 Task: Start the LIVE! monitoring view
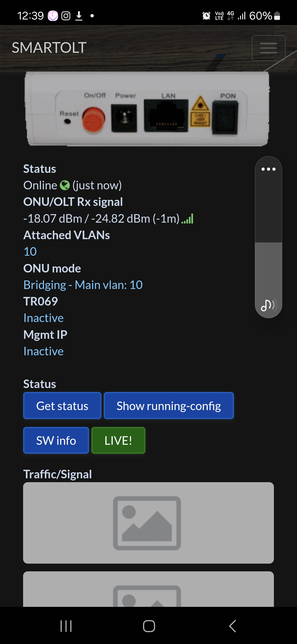coord(118,440)
